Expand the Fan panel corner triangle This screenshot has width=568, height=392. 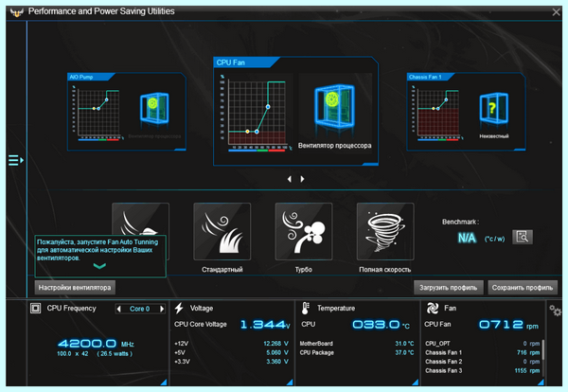point(541,383)
